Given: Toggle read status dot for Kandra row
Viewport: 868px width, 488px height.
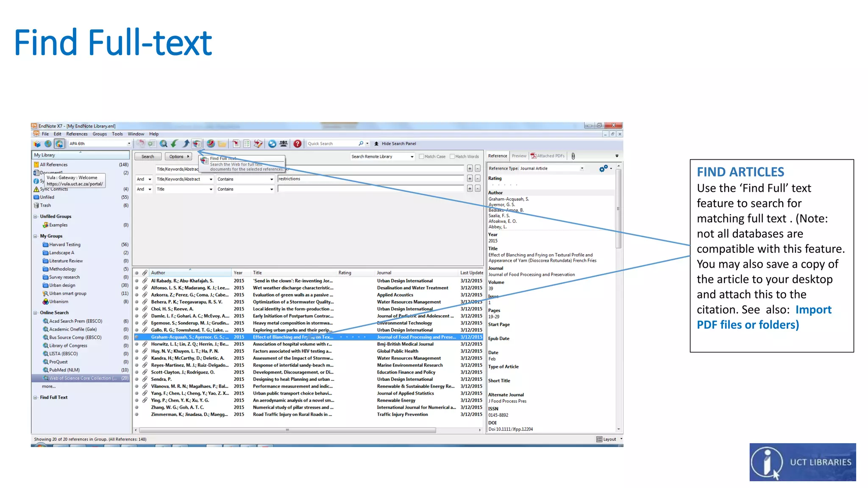Looking at the screenshot, I should [x=137, y=358].
